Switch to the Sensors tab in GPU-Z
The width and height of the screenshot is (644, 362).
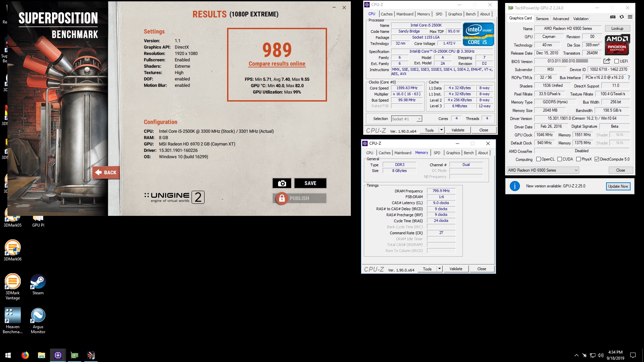click(542, 19)
